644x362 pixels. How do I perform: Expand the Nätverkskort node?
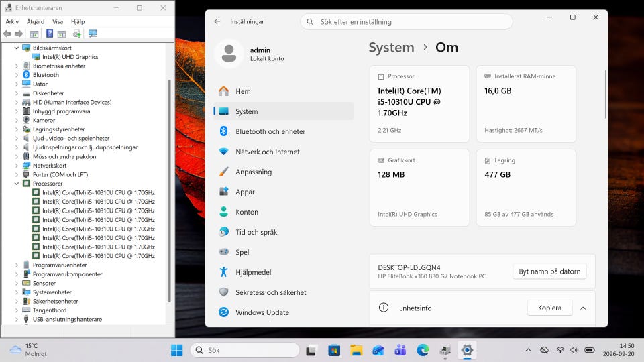(16, 166)
